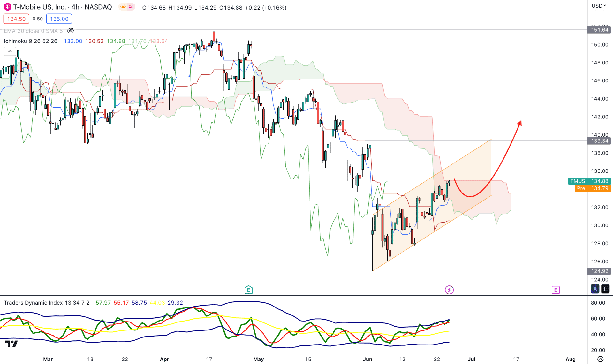
Task: Toggle auto scale with the A button
Action: click(x=595, y=289)
